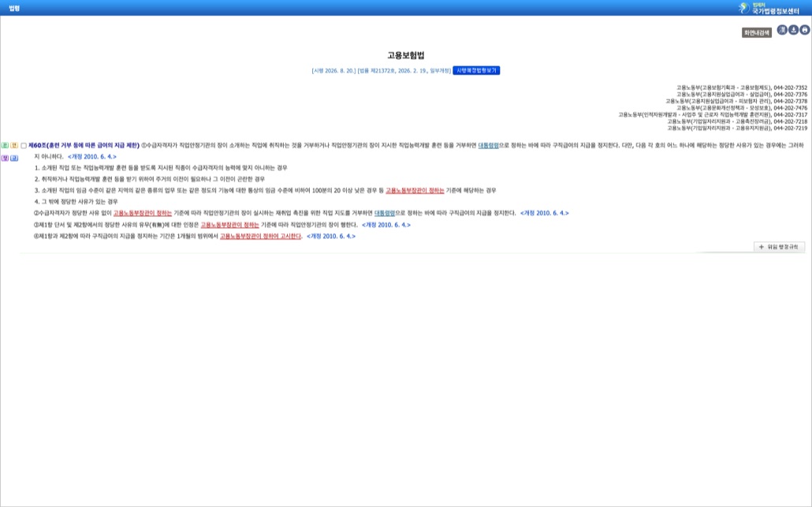This screenshot has height=507, width=812.
Task: Click the <개정 2010. 6. 4.> link after paragraph ③
Action: 386,225
